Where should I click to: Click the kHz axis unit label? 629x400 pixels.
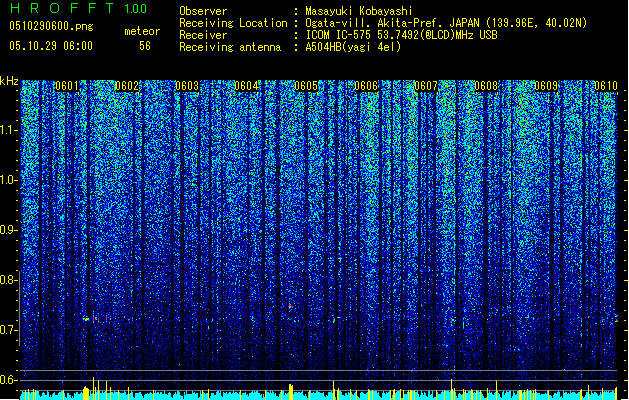coord(9,81)
